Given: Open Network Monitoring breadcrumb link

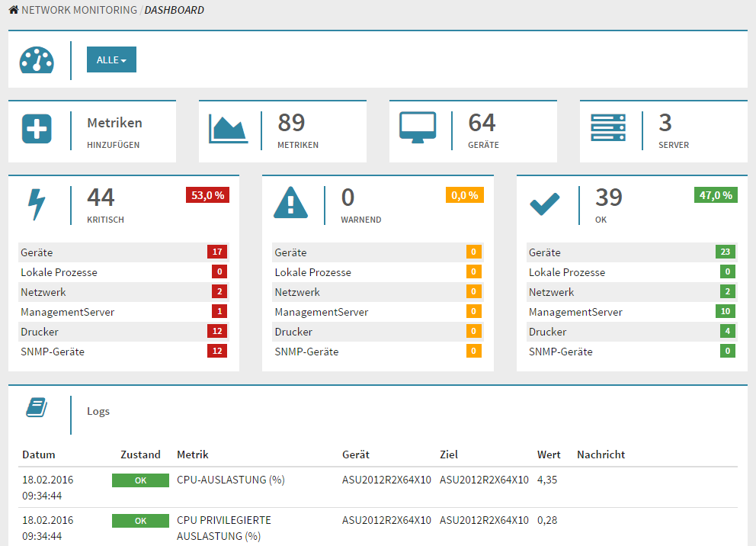Looking at the screenshot, I should [79, 11].
